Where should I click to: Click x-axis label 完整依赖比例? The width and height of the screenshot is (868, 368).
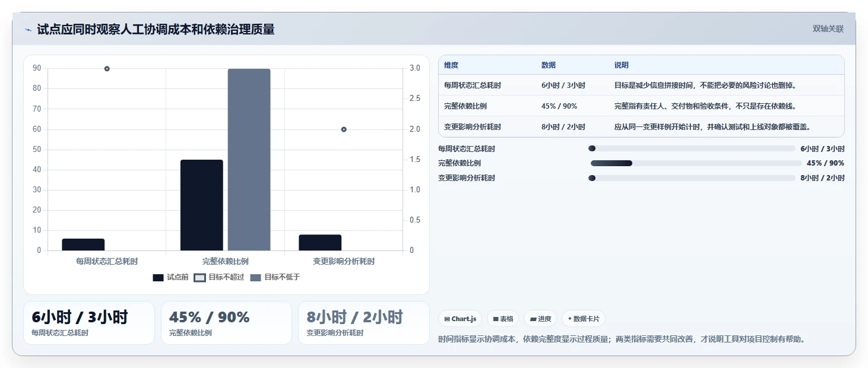(225, 261)
